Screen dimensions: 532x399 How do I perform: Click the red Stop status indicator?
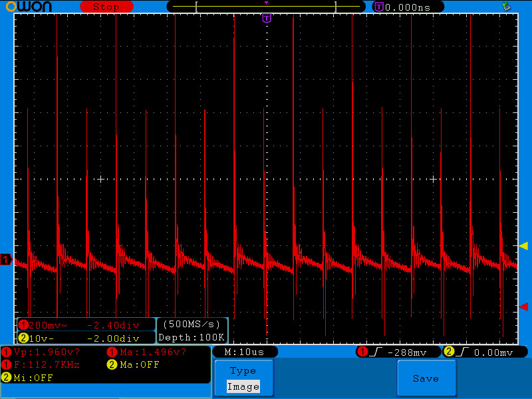coord(105,7)
